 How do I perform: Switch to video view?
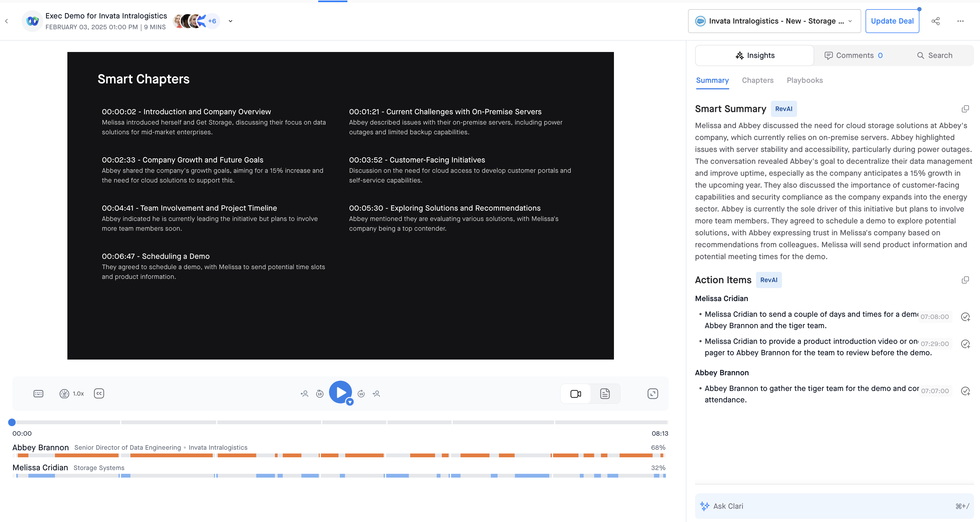pos(575,394)
